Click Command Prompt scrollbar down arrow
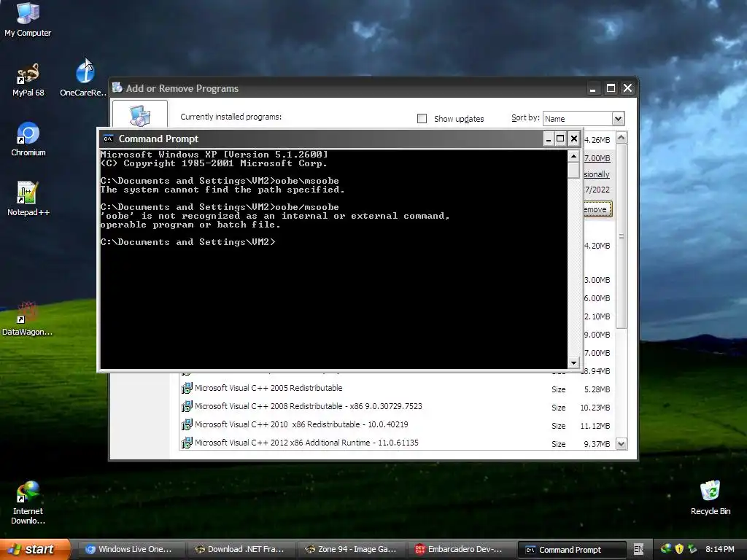 tap(573, 363)
